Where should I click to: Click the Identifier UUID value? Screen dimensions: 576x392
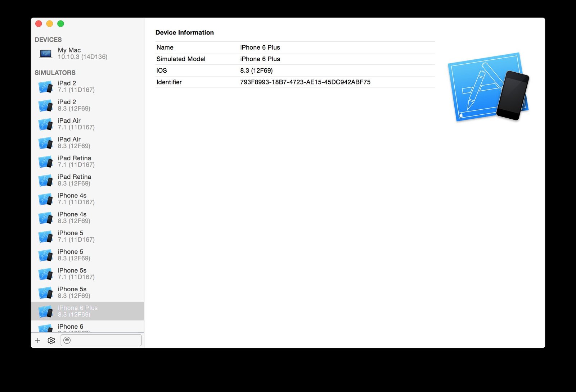coord(305,82)
